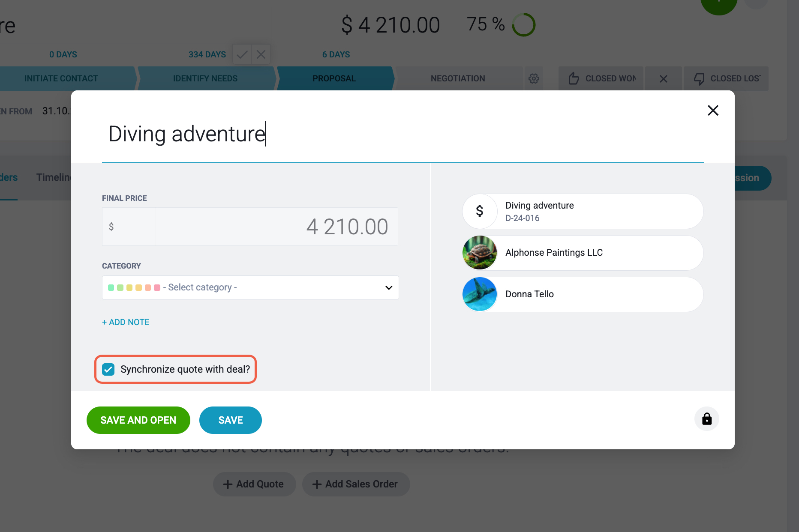
Task: Select the Negotiation pipeline stage
Action: click(x=458, y=78)
